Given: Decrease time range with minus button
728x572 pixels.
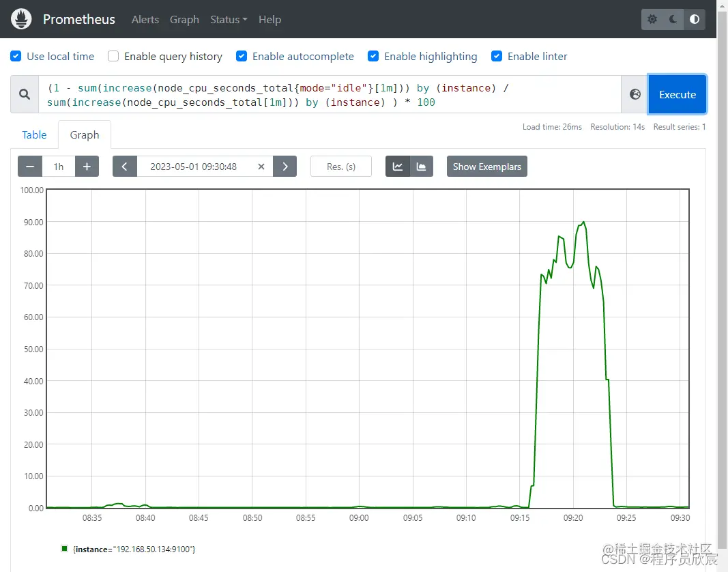Looking at the screenshot, I should (x=30, y=167).
